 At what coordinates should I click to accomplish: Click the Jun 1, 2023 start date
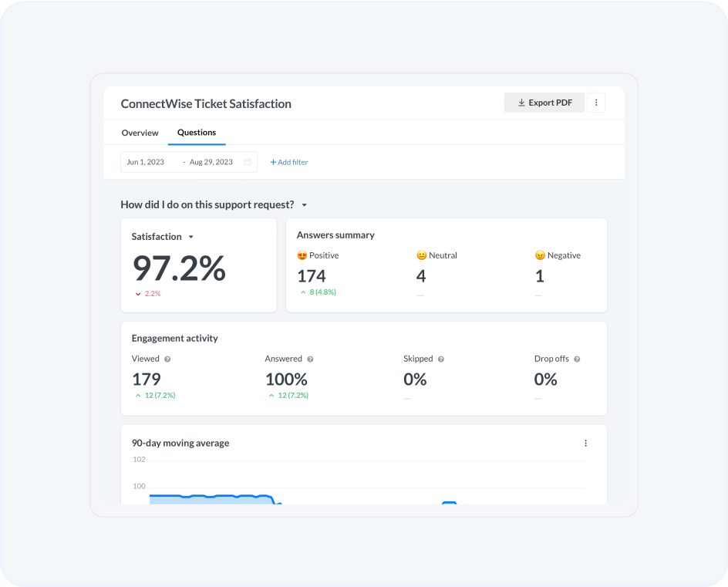click(x=145, y=162)
